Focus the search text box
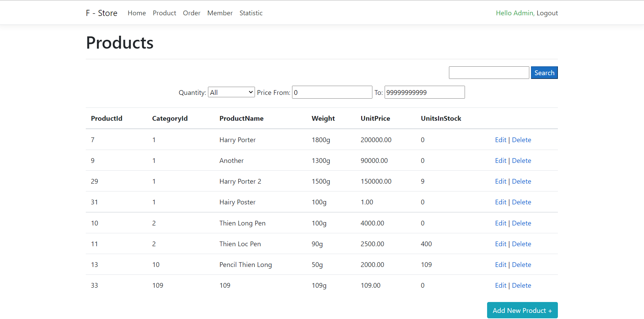This screenshot has width=644, height=319. click(x=489, y=72)
